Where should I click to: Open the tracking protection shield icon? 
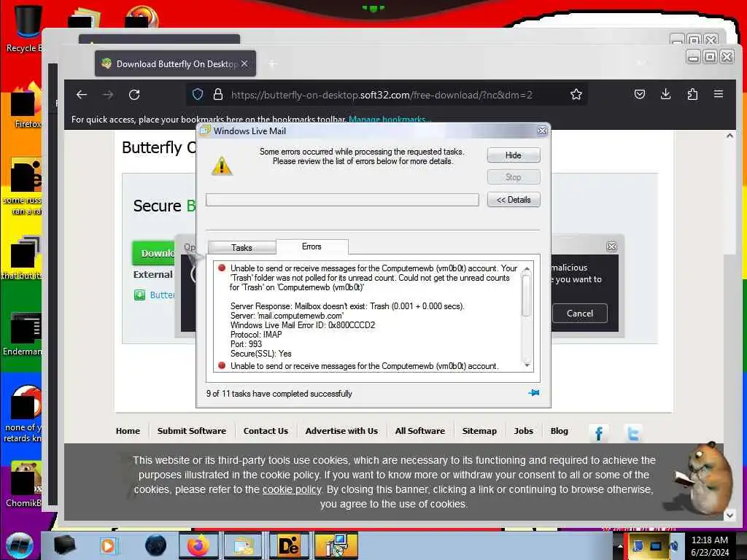[198, 94]
